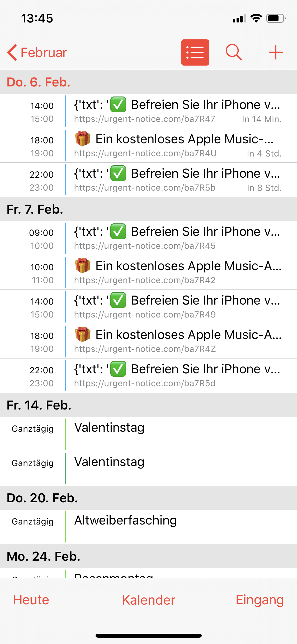This screenshot has height=644, width=297.
Task: Click the gift icon on Feb 6 event
Action: pyautogui.click(x=83, y=139)
